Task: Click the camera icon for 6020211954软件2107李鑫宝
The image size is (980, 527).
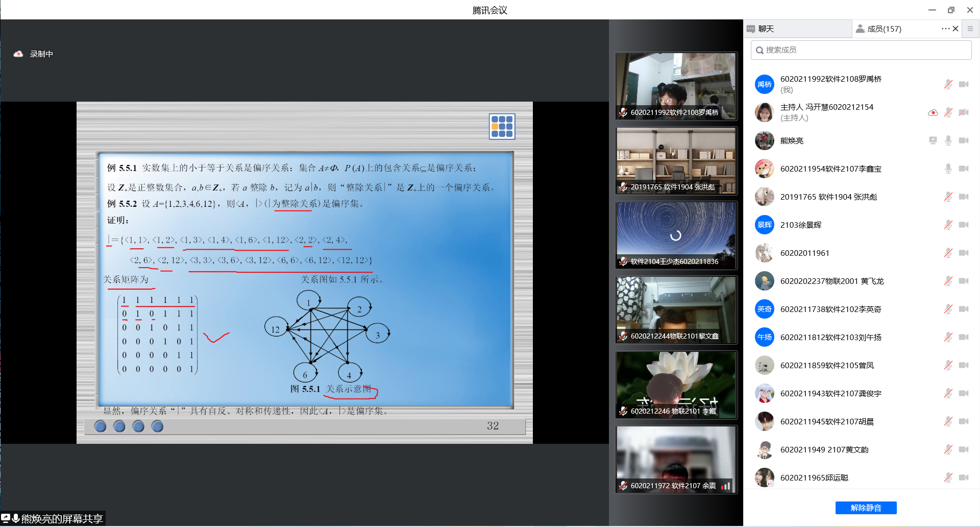Action: pyautogui.click(x=963, y=169)
